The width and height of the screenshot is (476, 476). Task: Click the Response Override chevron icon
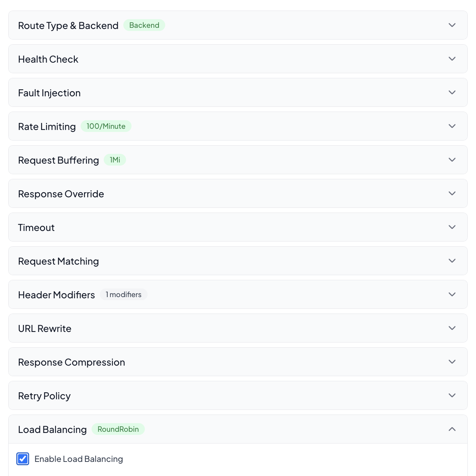tap(452, 193)
